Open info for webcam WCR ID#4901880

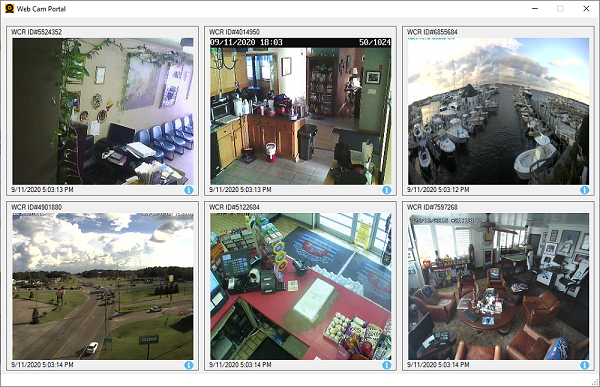(189, 365)
